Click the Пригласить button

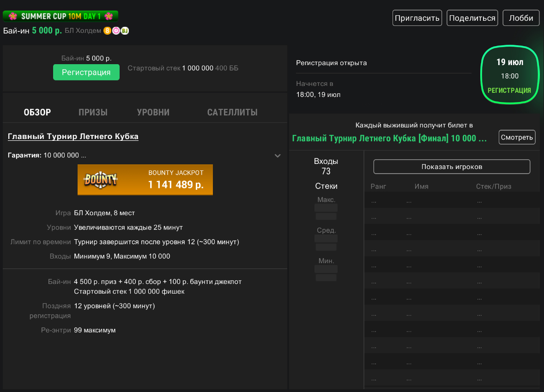(x=417, y=18)
